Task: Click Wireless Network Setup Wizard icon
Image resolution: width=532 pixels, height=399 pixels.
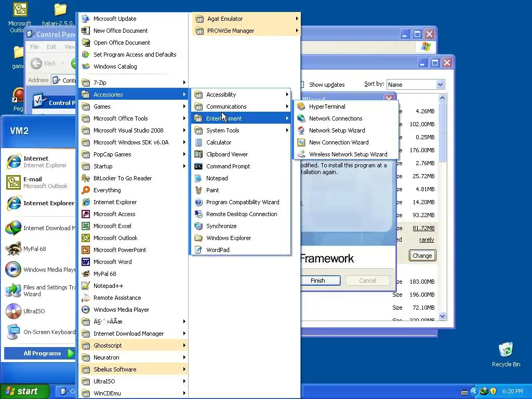Action: [301, 154]
